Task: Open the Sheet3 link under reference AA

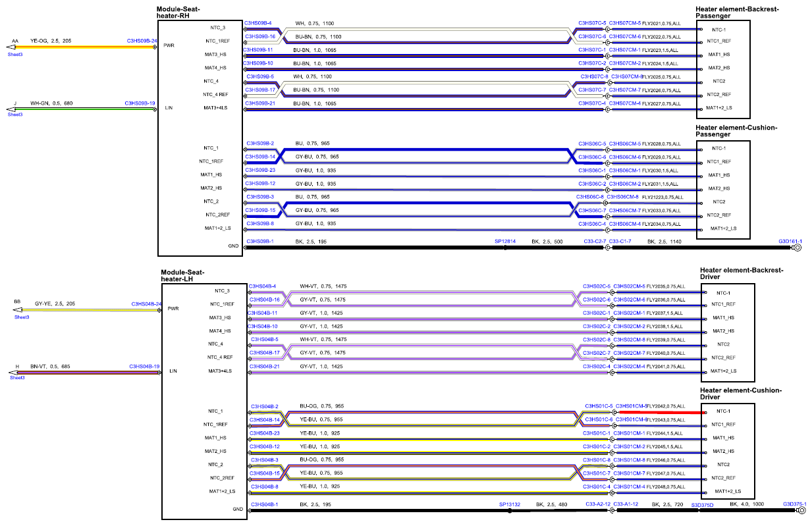Action: (x=15, y=55)
